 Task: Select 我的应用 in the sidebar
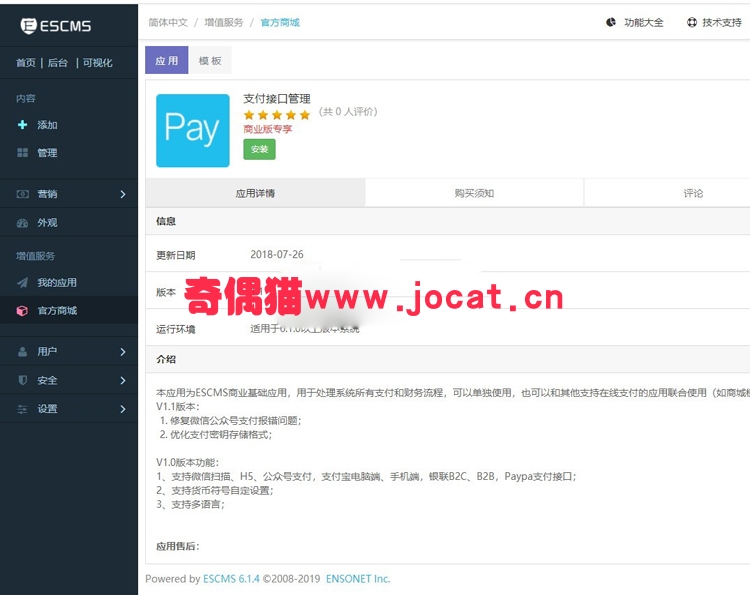(57, 282)
